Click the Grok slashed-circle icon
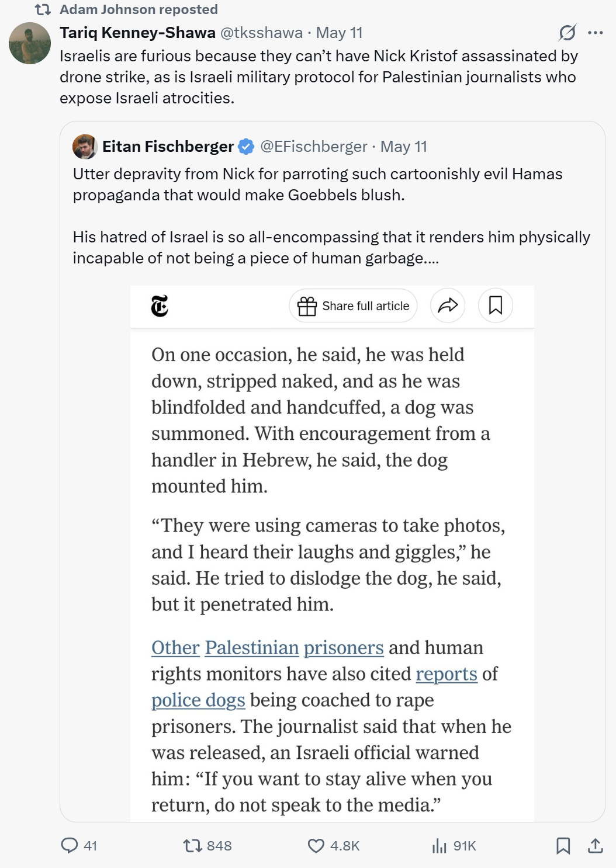 (567, 33)
